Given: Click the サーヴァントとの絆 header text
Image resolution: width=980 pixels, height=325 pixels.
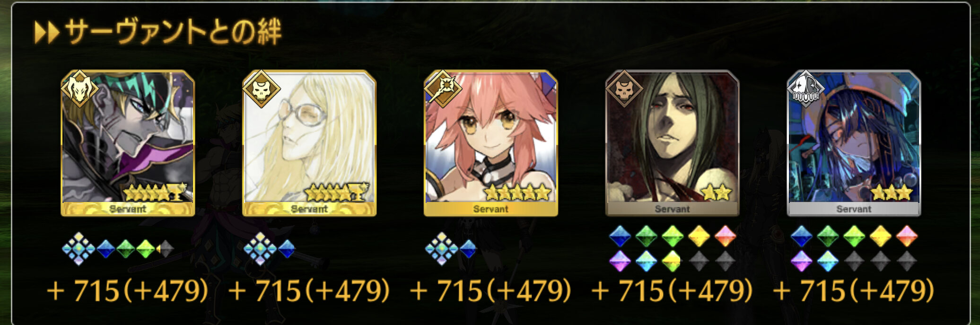Looking at the screenshot, I should [x=173, y=33].
